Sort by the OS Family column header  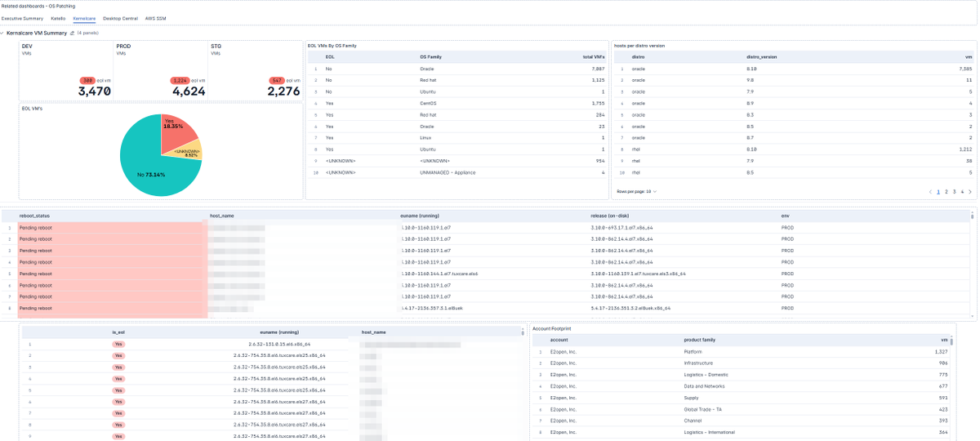pos(430,57)
